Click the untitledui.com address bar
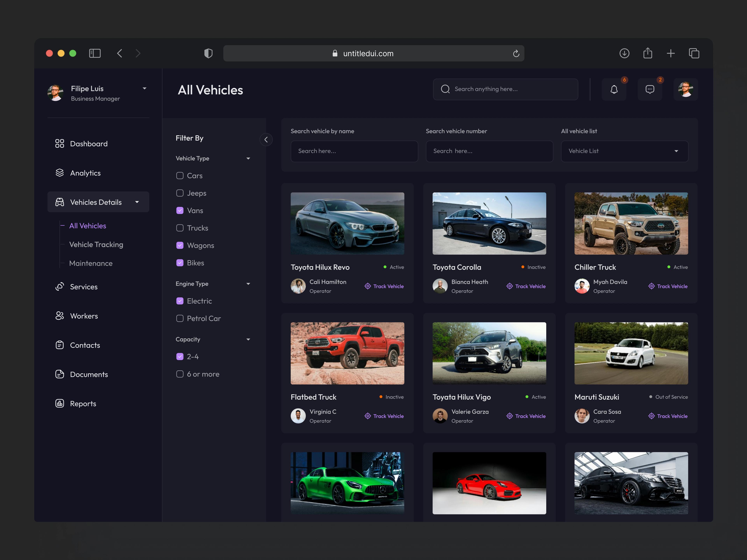This screenshot has height=560, width=747. [373, 53]
